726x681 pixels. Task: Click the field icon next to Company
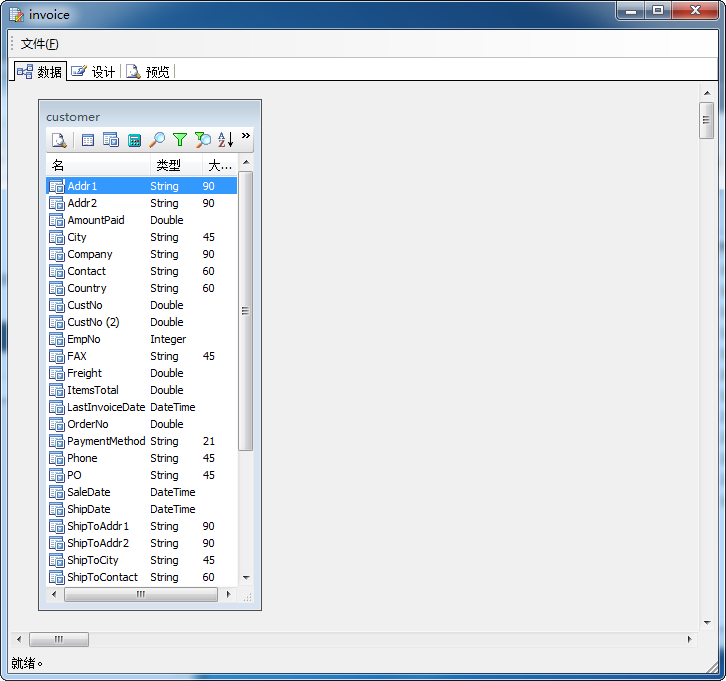click(x=56, y=254)
